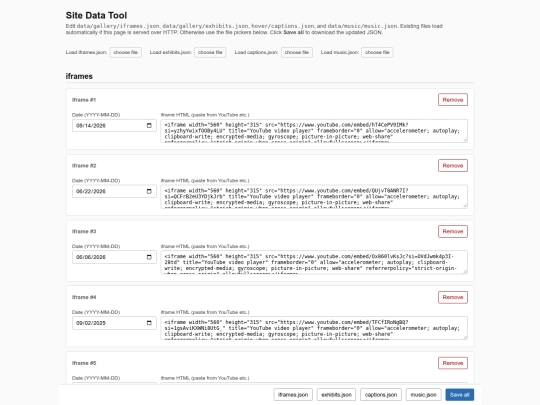540x405 pixels.
Task: Choose file for Load captions.json
Action: [x=297, y=52]
